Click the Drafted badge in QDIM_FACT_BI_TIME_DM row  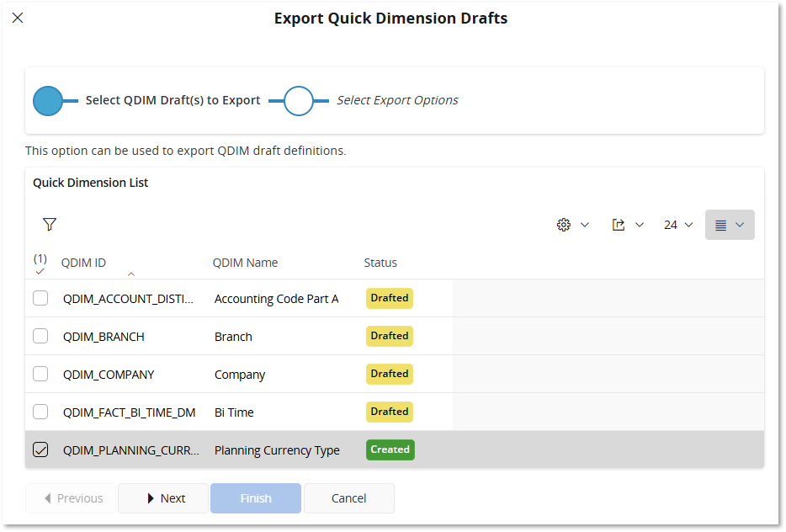click(390, 412)
